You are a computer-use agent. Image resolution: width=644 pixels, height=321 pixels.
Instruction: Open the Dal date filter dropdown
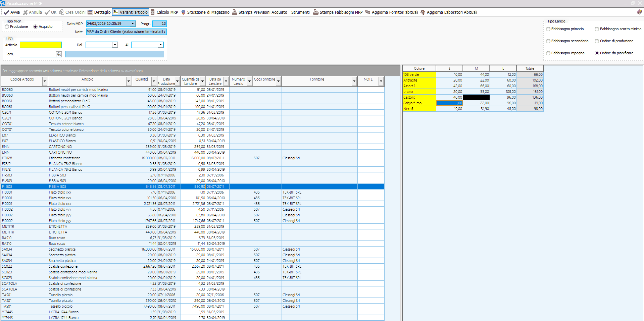coord(115,45)
